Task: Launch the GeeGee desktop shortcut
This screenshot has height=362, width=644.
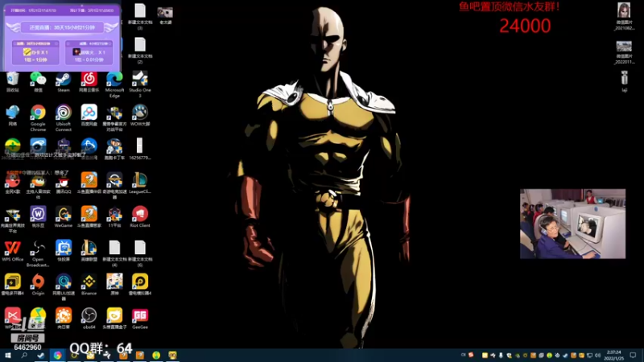Action: coord(140,319)
